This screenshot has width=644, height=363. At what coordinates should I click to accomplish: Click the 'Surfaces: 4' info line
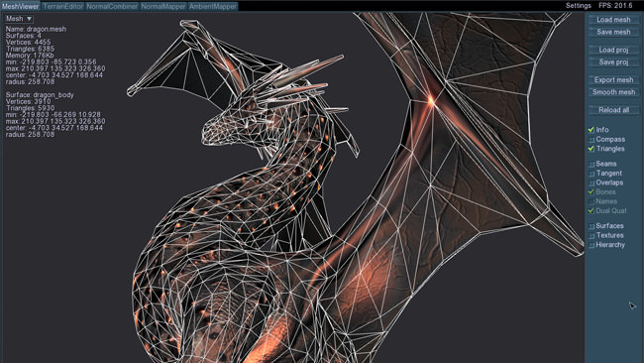tap(24, 36)
